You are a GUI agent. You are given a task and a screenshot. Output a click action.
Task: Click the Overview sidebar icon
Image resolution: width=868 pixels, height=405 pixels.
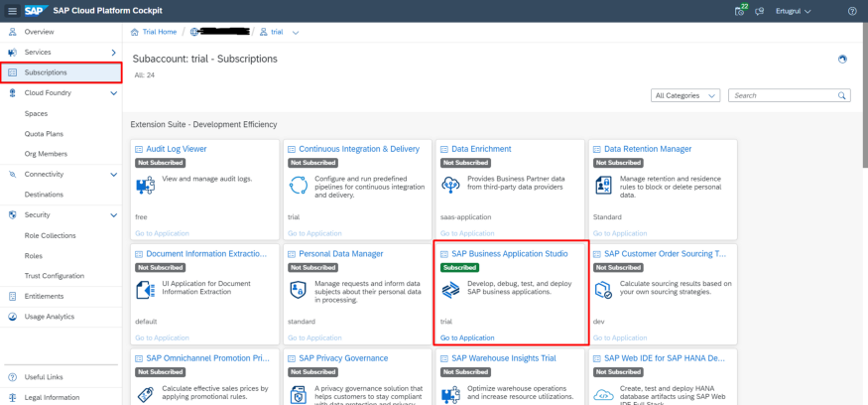point(12,32)
